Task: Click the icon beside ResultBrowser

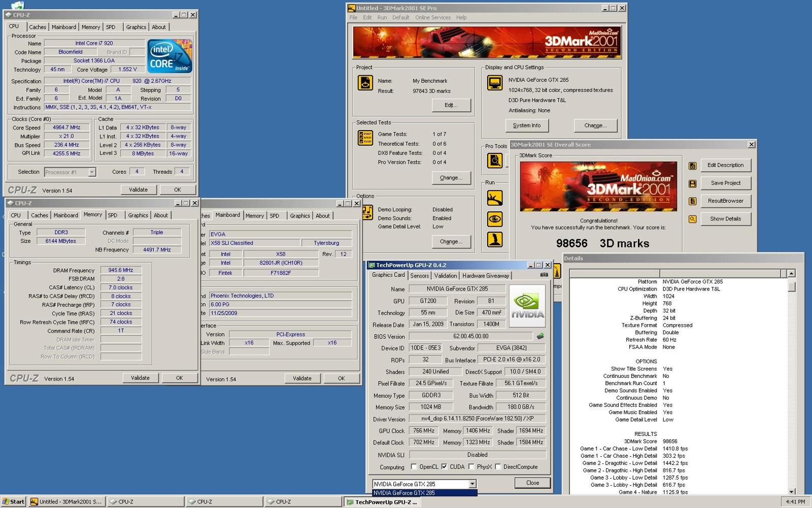Action: coord(692,201)
